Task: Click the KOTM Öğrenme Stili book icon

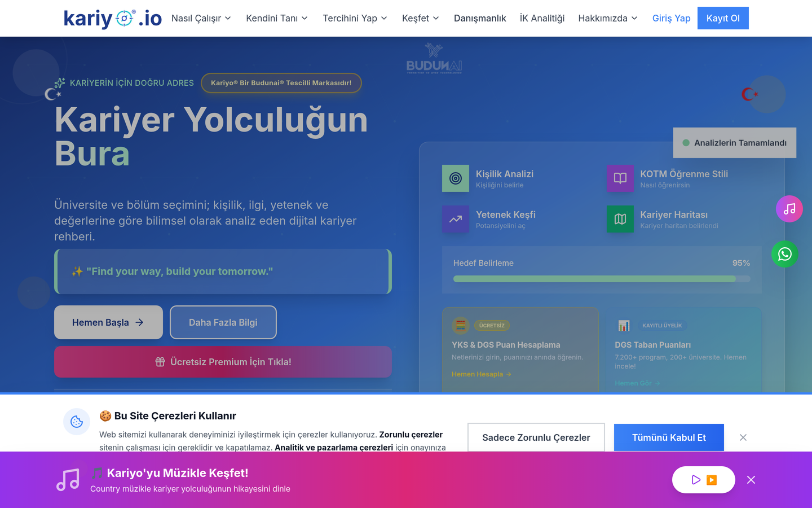Action: tap(620, 178)
